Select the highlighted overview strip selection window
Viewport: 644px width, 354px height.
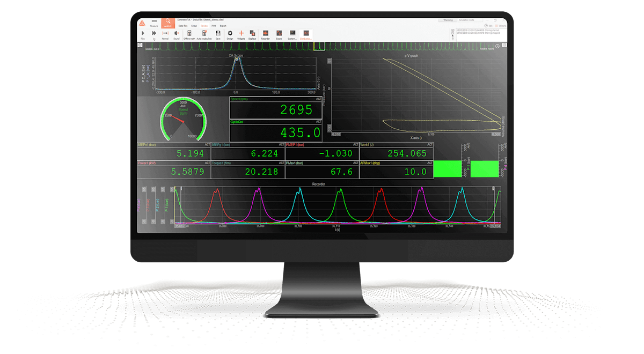click(320, 47)
